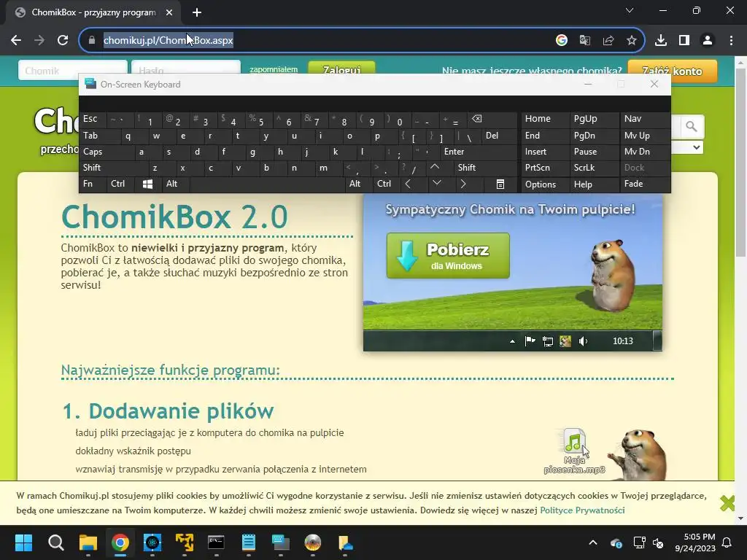Toggle Chrome side panel icon
Viewport: 747px width, 560px height.
point(684,41)
